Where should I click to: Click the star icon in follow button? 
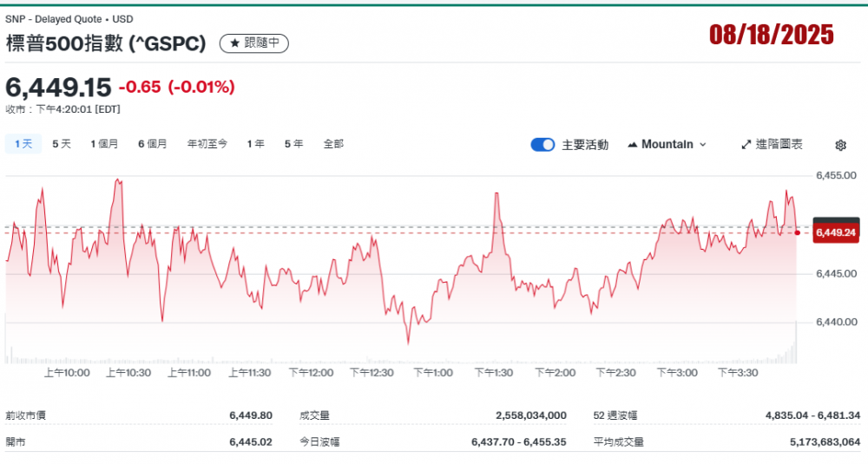pyautogui.click(x=234, y=42)
